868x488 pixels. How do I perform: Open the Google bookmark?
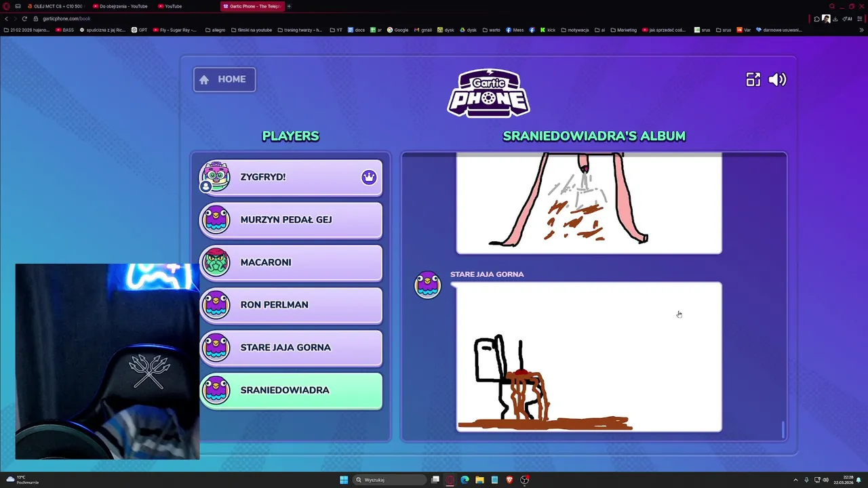397,30
